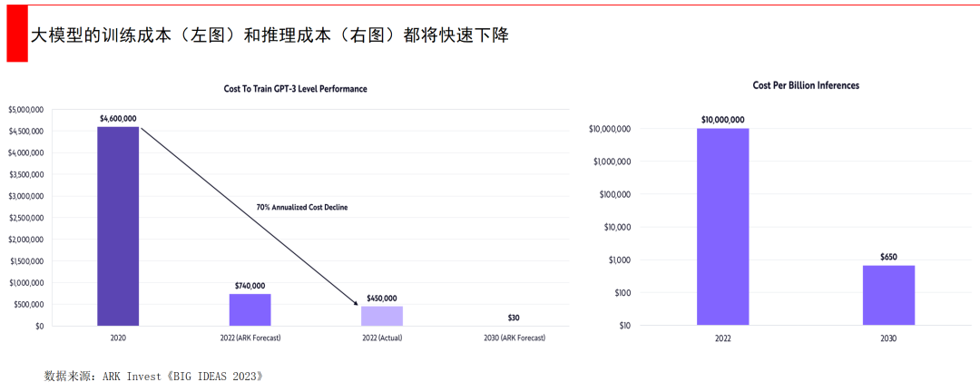Click the 'Cost Per Billion Inferences' chart title
Screen dimensions: 980x392
[806, 85]
